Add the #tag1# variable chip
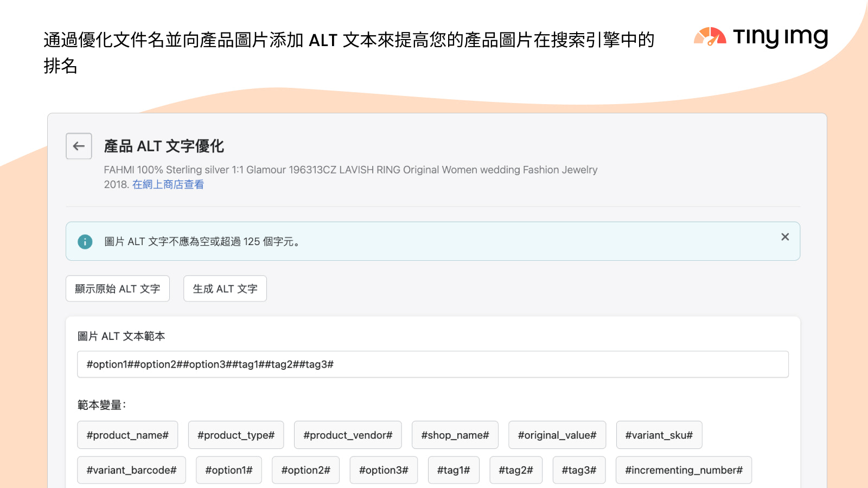Viewport: 868px width, 488px height. 454,470
